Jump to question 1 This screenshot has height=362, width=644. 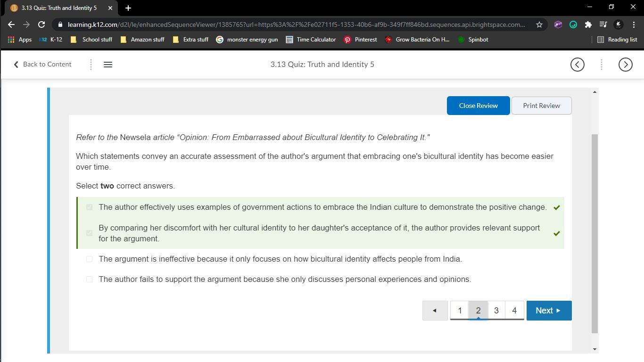pyautogui.click(x=460, y=311)
